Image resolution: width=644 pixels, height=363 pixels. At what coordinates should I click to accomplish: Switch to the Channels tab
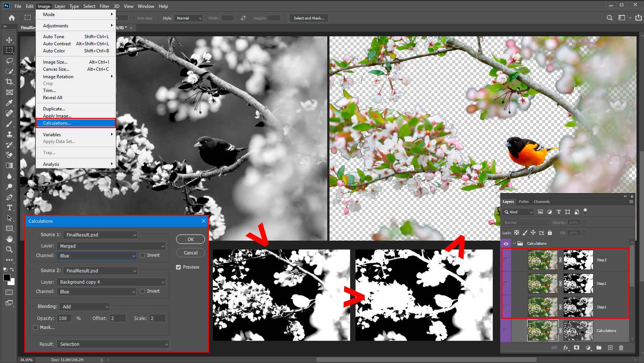(x=541, y=202)
